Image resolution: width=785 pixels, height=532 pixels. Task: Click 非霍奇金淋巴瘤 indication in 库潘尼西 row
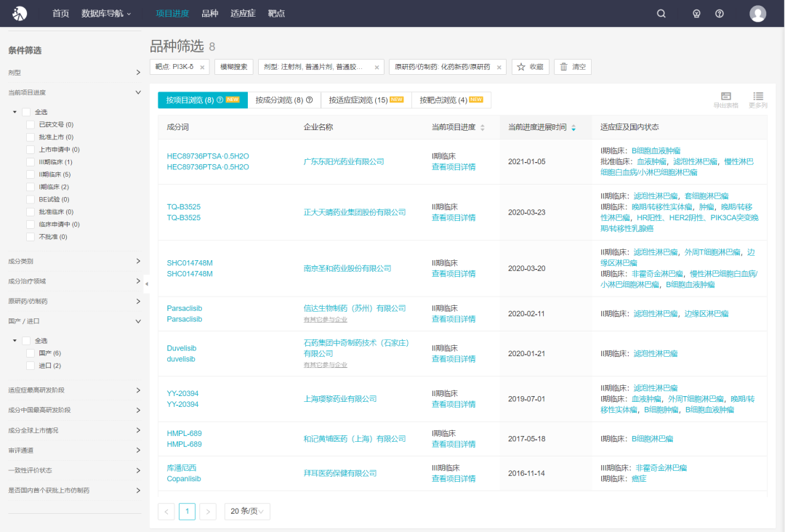[661, 468]
